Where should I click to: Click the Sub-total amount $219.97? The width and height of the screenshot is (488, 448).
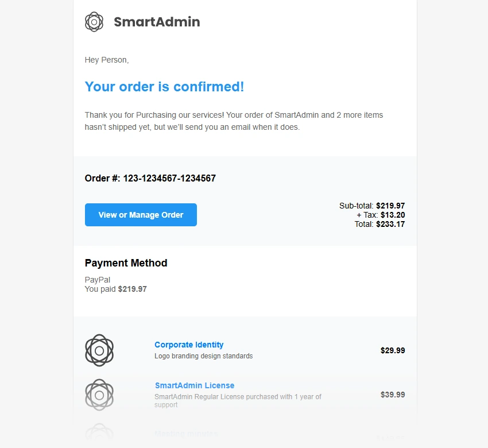tap(390, 206)
